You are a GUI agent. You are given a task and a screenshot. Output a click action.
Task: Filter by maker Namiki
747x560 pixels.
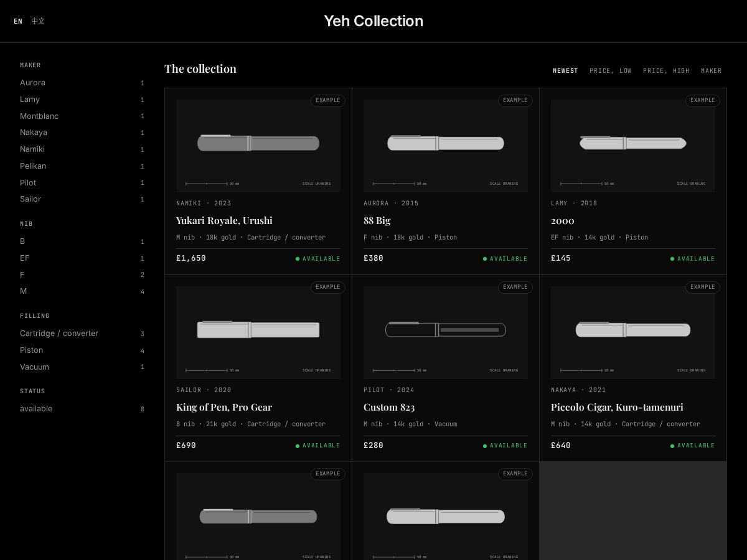82,149
